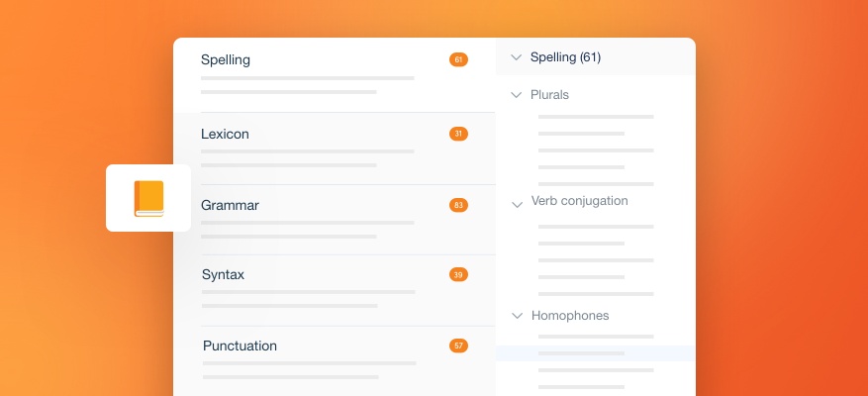868x396 pixels.
Task: Collapse the Verb conjugation chevron
Action: click(x=516, y=204)
